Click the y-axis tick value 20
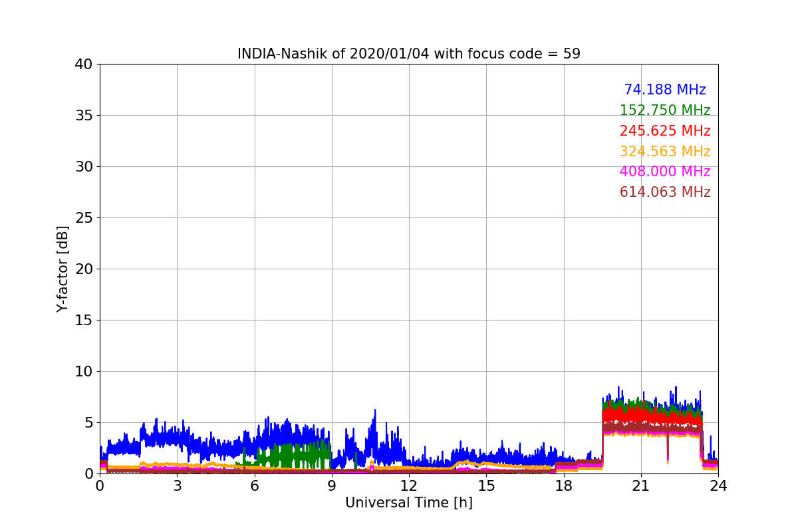Image resolution: width=798 pixels, height=532 pixels. (x=84, y=269)
